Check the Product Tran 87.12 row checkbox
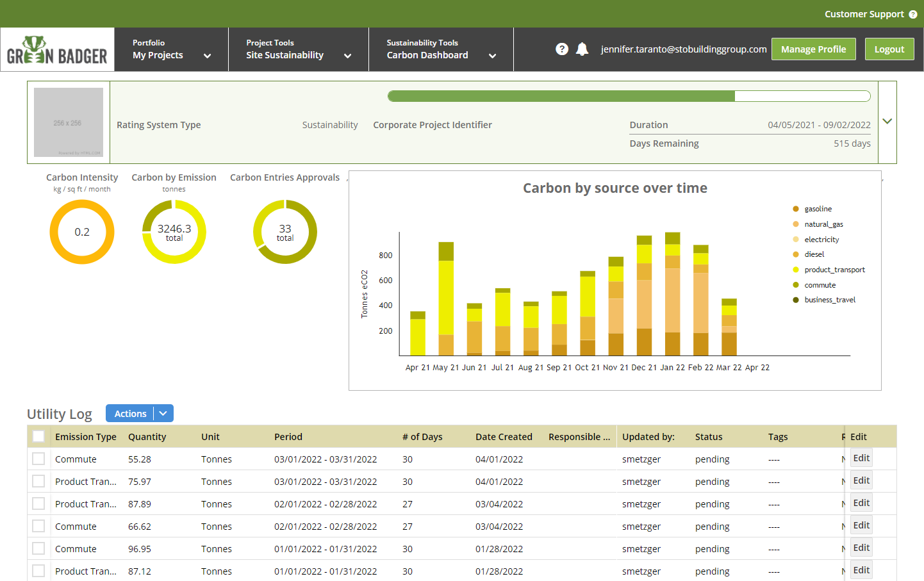Screen dimensions: 924x581 pyautogui.click(x=38, y=571)
